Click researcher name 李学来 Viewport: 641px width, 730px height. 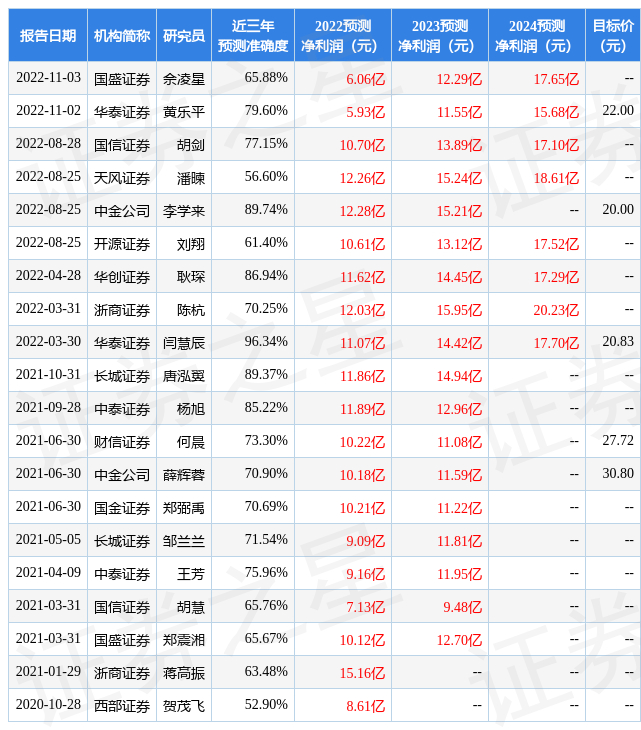[x=184, y=211]
